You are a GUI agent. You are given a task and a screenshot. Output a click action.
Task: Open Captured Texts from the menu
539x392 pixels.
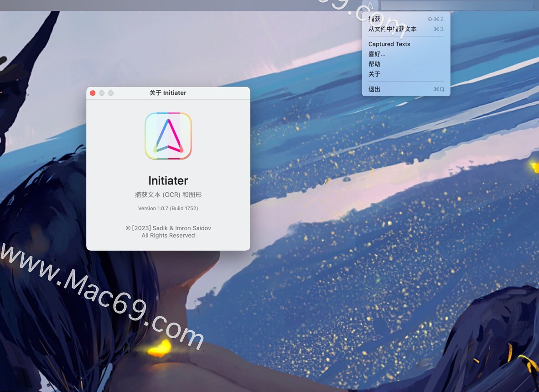(x=389, y=44)
